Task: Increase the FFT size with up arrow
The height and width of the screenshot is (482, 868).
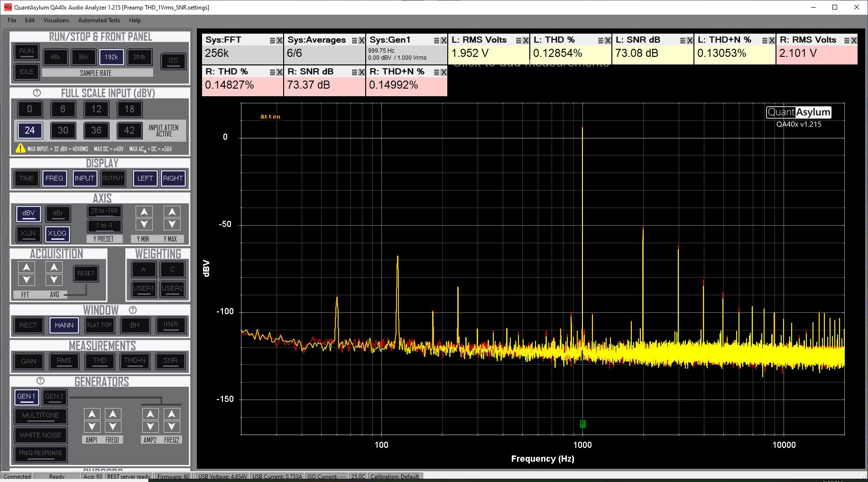Action: [x=27, y=267]
